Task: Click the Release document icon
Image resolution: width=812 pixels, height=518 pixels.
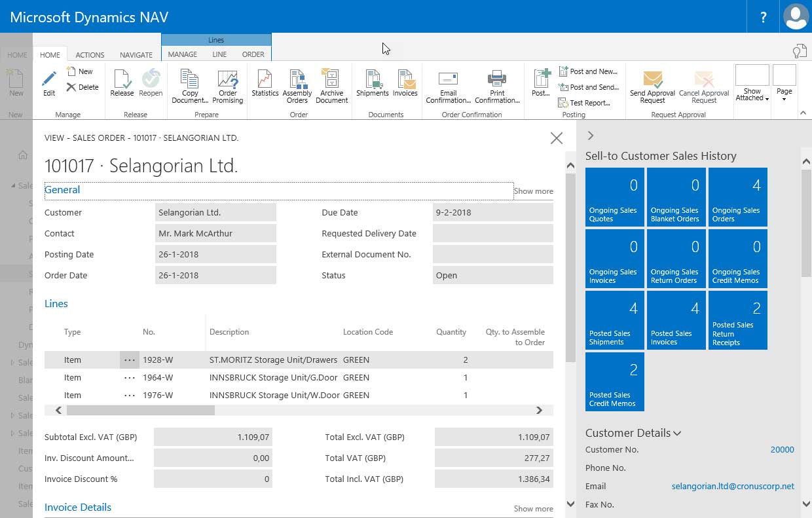Action: 122,83
